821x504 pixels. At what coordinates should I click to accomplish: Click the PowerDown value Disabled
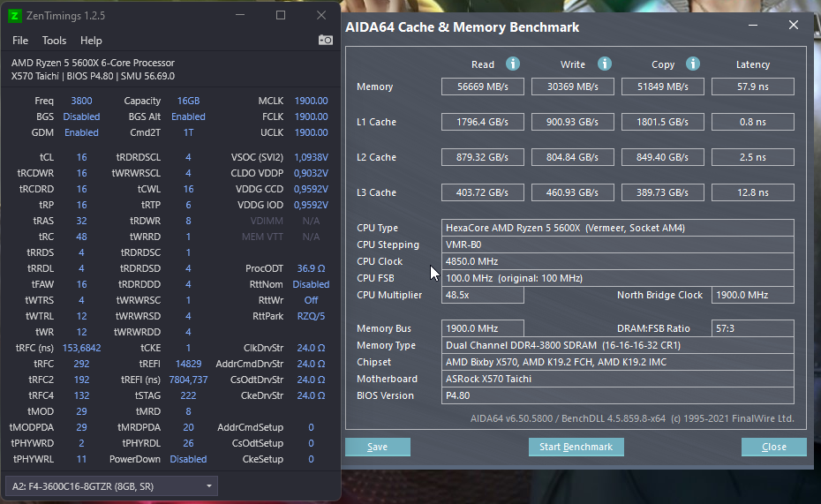pyautogui.click(x=188, y=459)
